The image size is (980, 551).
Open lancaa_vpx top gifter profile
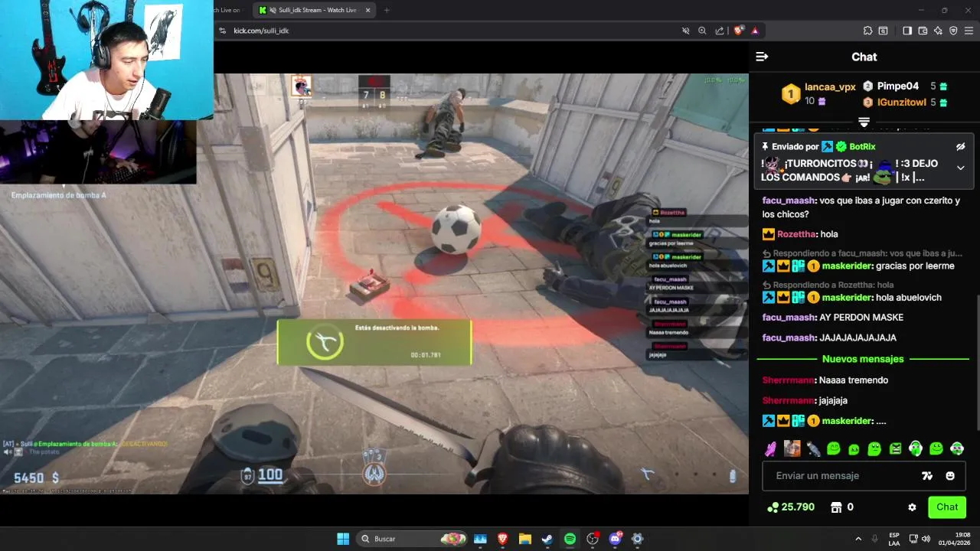click(830, 87)
